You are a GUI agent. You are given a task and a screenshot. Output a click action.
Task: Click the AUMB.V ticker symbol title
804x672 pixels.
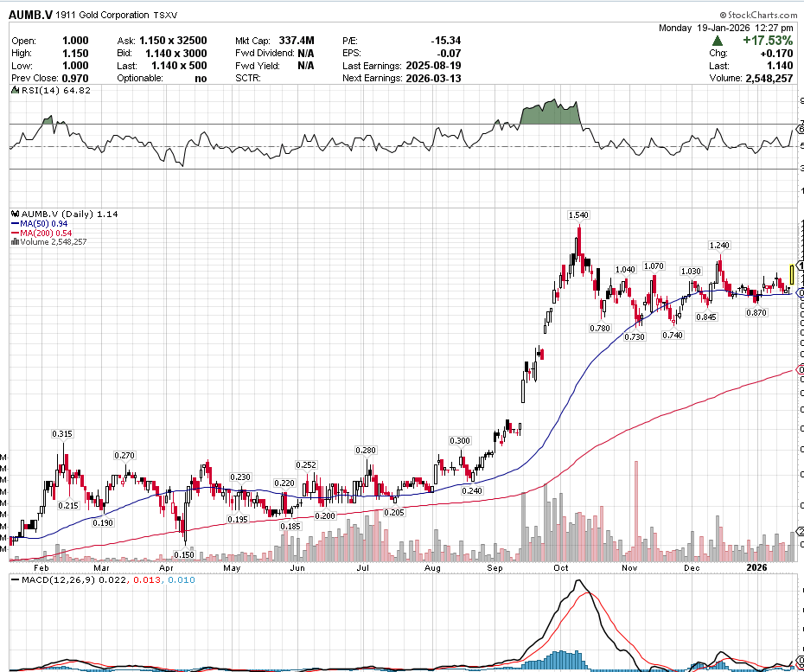pyautogui.click(x=30, y=16)
